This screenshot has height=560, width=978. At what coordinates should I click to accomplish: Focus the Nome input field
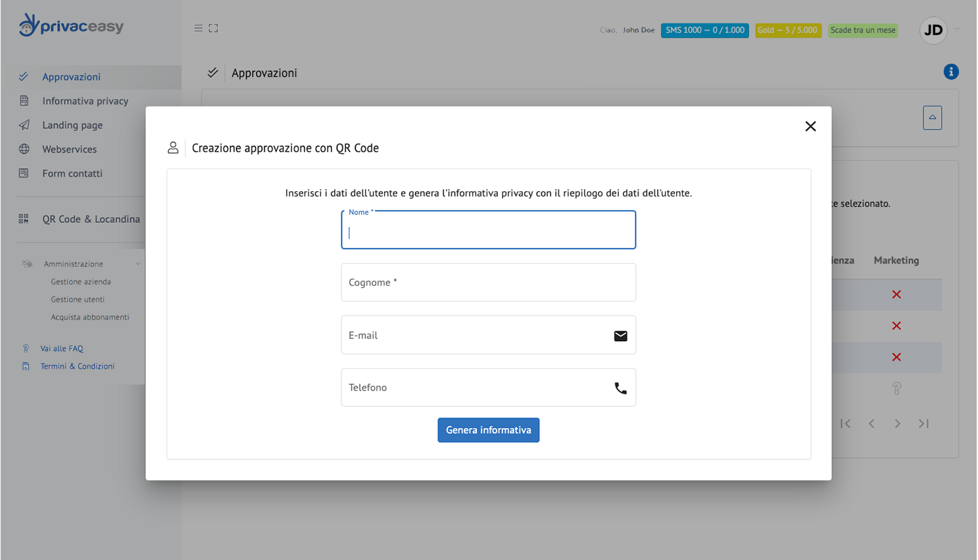(488, 232)
